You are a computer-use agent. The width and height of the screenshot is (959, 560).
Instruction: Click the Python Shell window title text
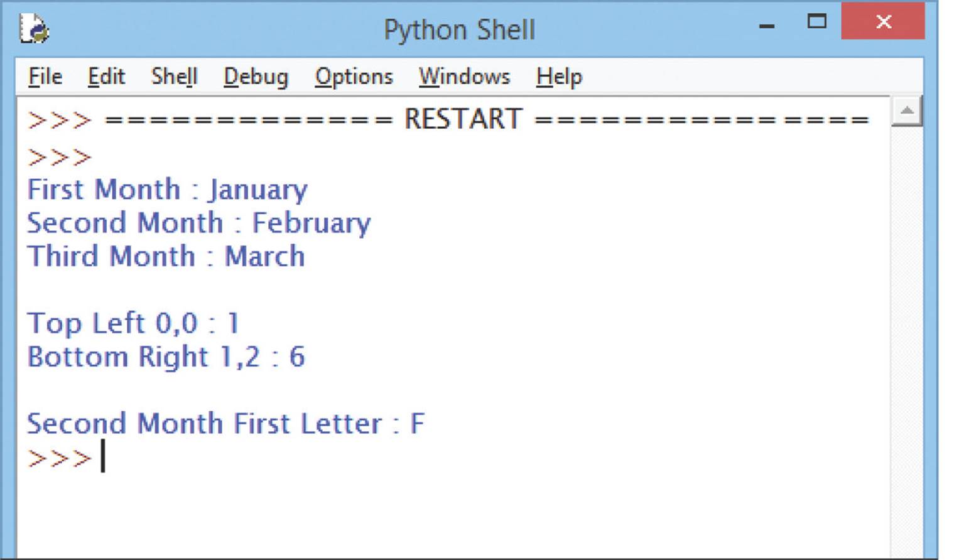point(460,30)
